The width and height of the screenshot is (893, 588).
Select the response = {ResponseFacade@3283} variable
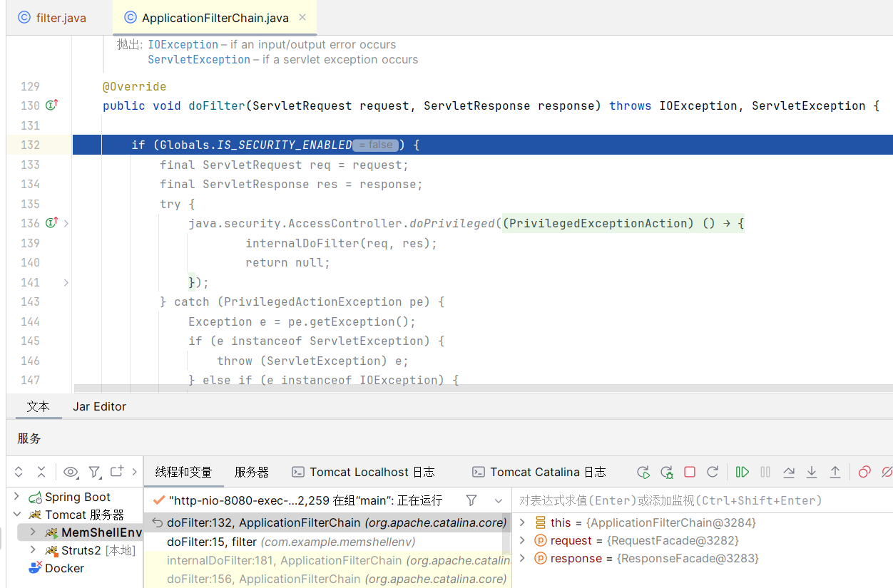coord(648,558)
